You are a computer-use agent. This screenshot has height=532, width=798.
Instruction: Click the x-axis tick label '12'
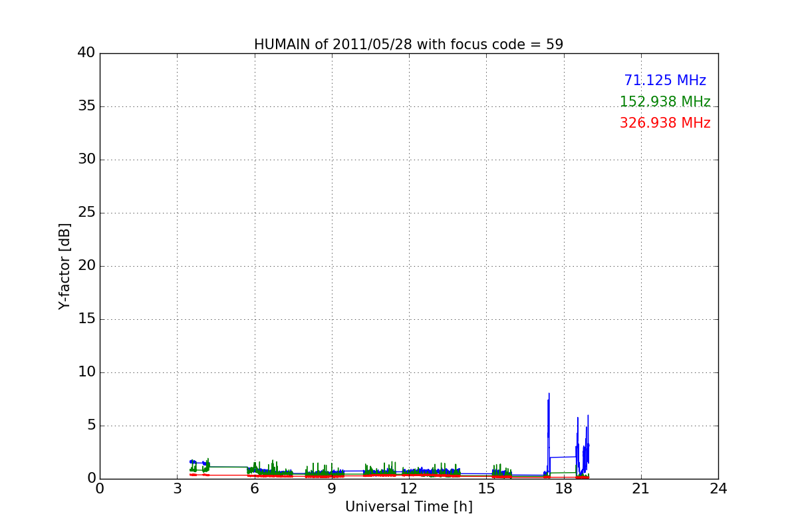coord(409,489)
